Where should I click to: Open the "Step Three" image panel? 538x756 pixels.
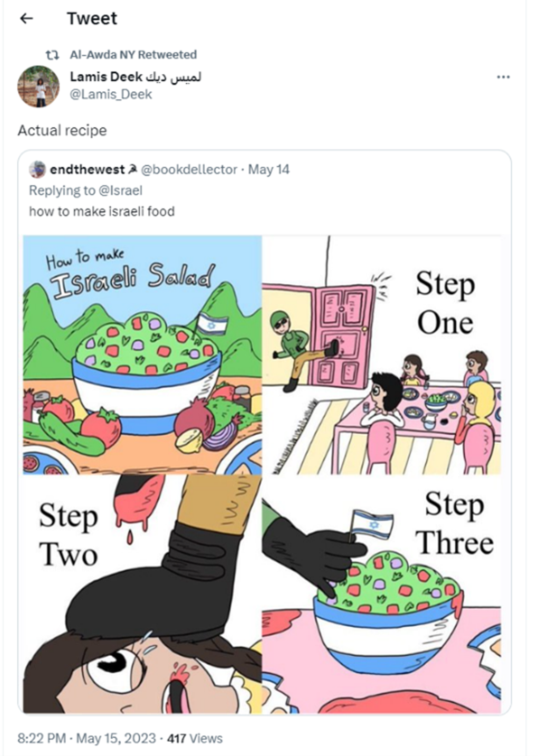tap(381, 594)
